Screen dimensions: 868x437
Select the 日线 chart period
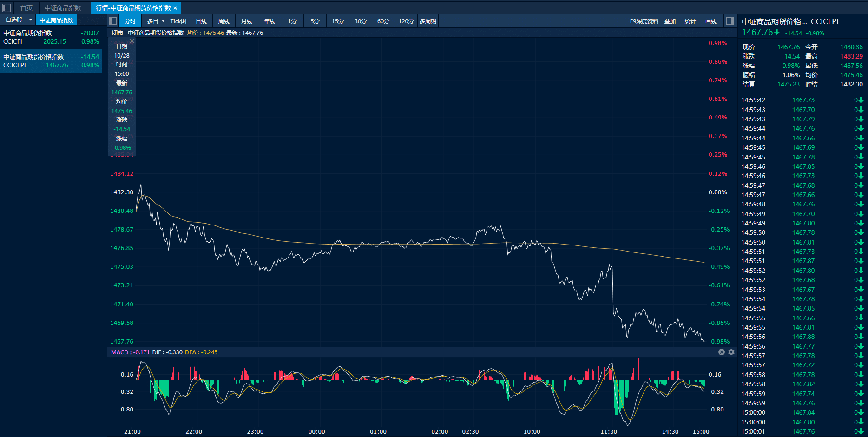[x=201, y=21]
